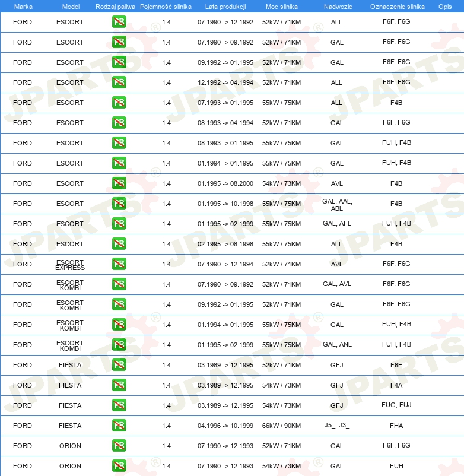Click fuel icon in Fiesta FHA engine row
The image size is (464, 476).
(119, 426)
